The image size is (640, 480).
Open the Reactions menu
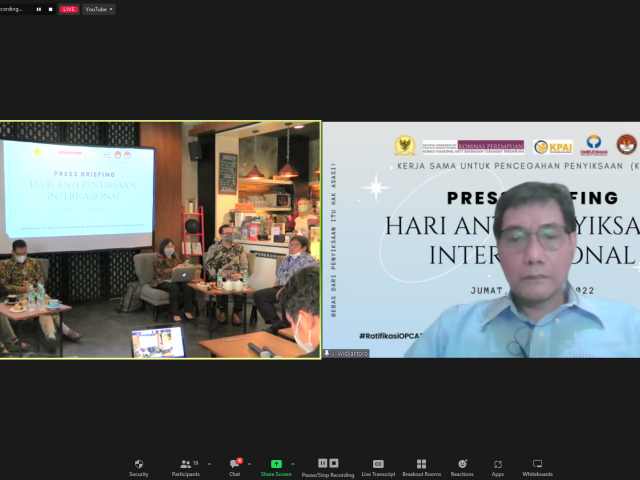462,466
